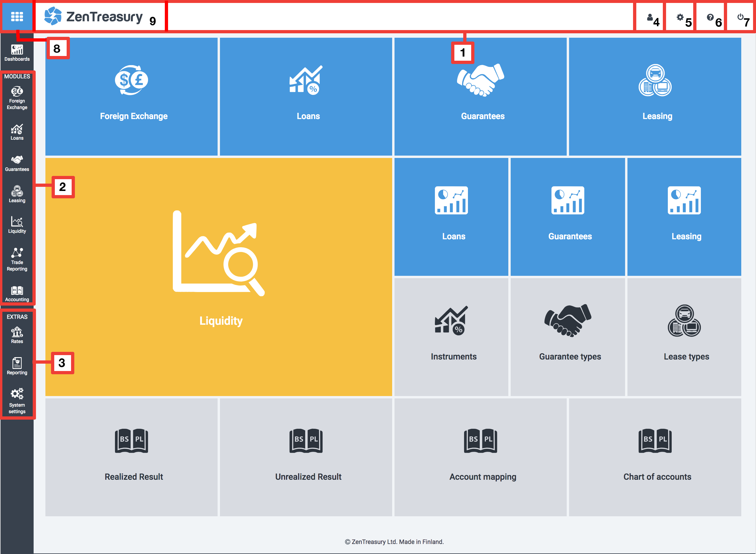The image size is (756, 554).
Task: Open the user profile icon
Action: (x=650, y=17)
